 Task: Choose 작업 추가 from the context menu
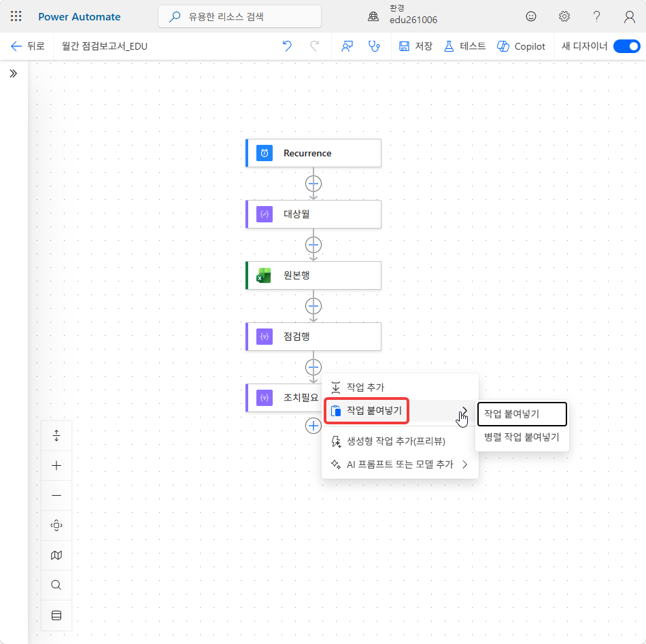[x=400, y=388]
